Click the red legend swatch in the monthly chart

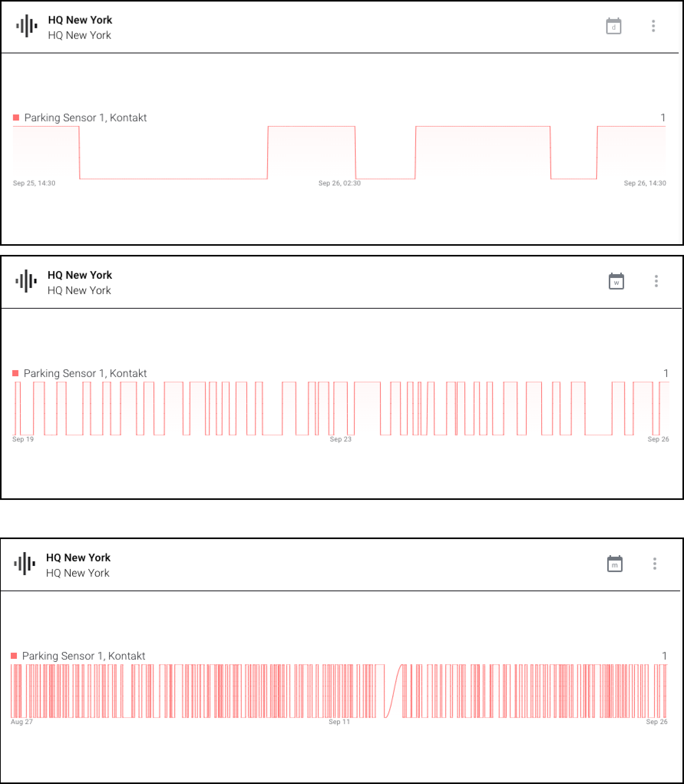[14, 656]
